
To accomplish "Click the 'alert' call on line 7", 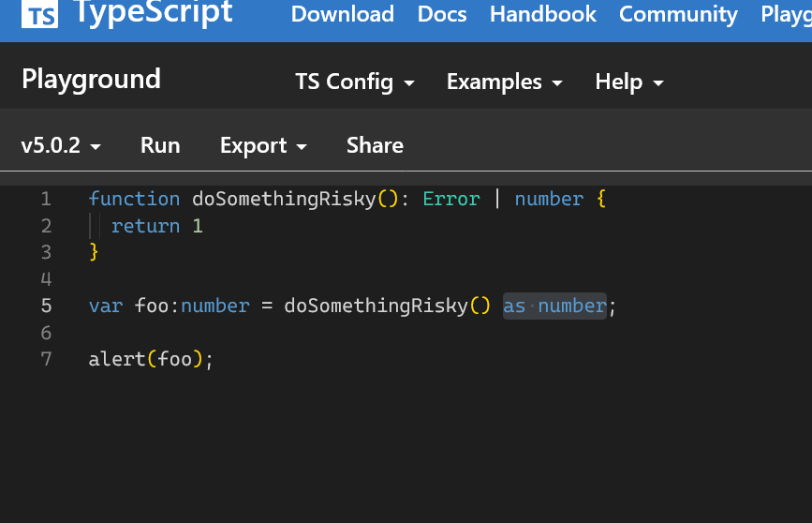I will click(117, 359).
